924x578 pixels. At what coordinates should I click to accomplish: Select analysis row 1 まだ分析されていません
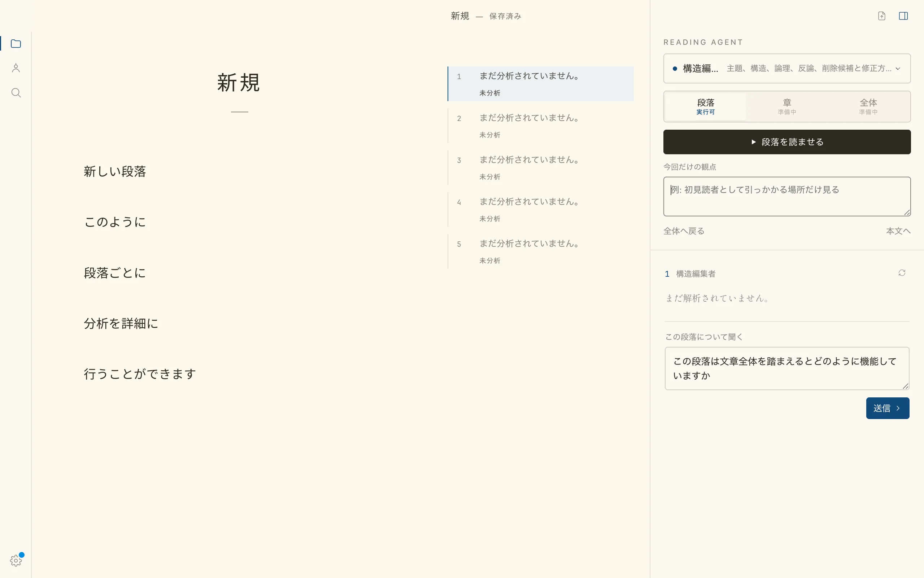click(541, 84)
